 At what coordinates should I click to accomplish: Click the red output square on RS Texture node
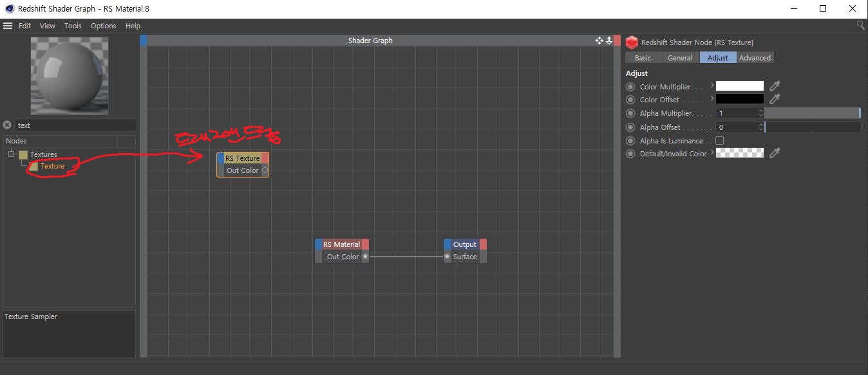pyautogui.click(x=265, y=158)
